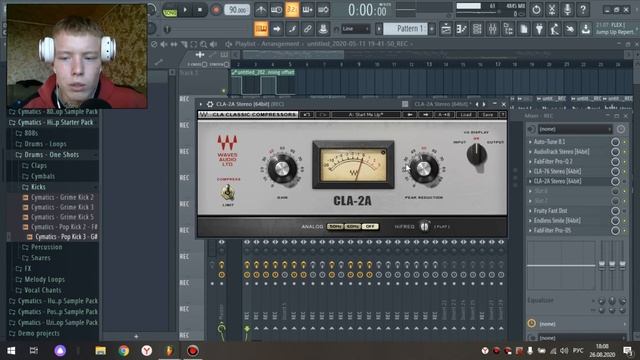Collapse the Drums - One Shots folder

click(x=51, y=155)
